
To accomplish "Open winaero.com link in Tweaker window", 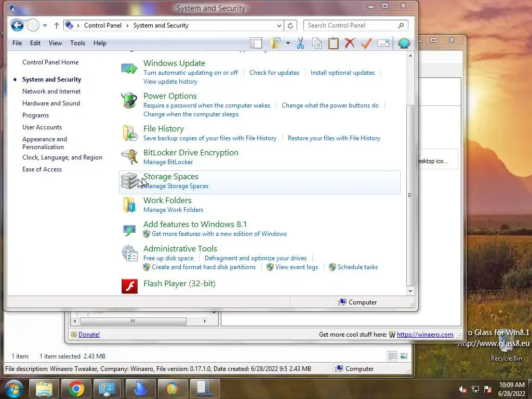I will (425, 335).
